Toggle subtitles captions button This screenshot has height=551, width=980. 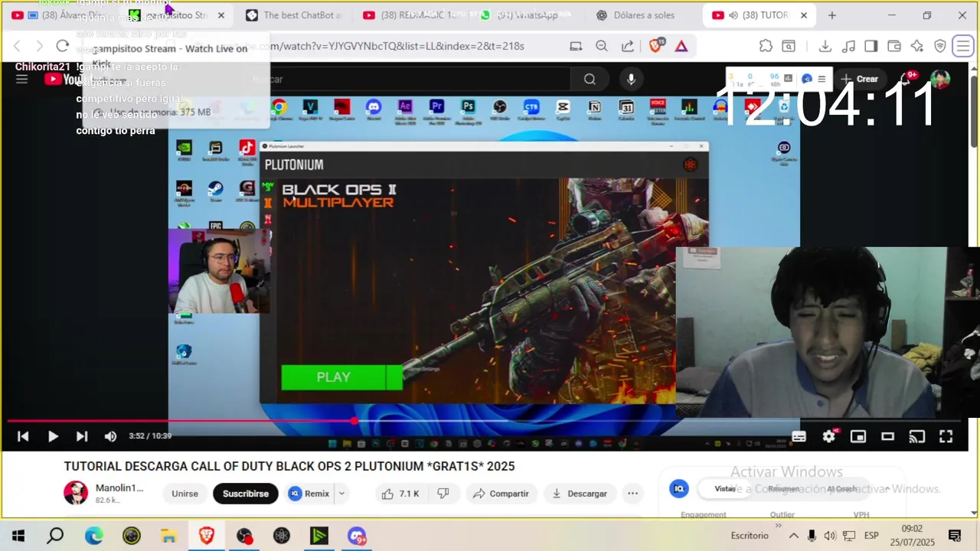coord(799,436)
